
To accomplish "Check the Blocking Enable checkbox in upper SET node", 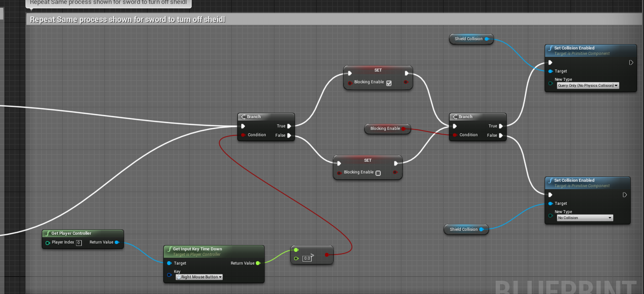I will 389,83.
